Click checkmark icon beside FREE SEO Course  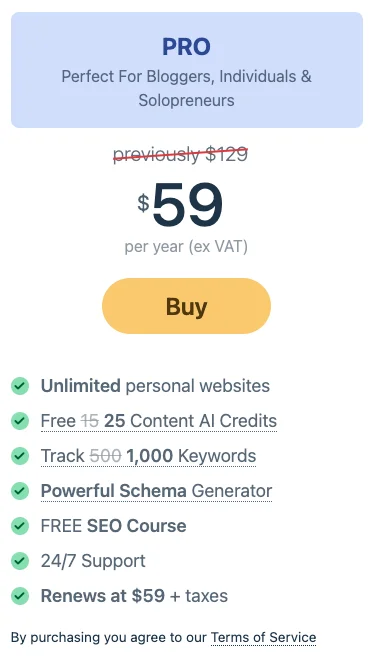tap(20, 526)
